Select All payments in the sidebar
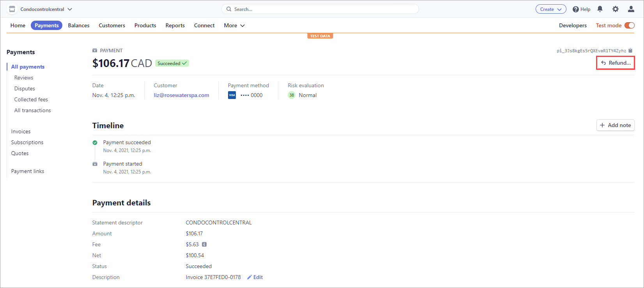 click(x=28, y=67)
